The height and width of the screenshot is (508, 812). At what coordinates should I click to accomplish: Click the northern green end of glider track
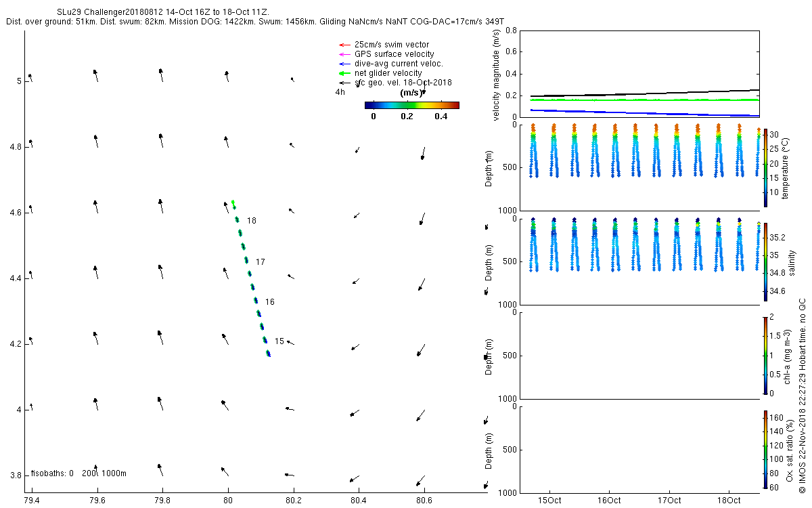pyautogui.click(x=233, y=202)
